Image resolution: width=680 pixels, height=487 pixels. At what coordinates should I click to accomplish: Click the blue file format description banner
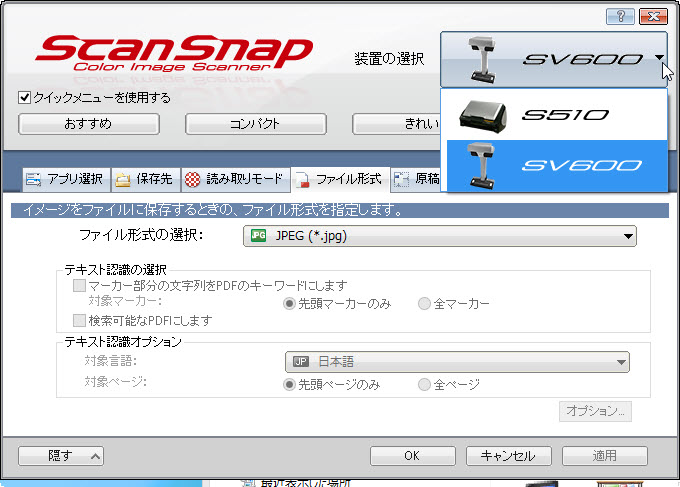340,210
